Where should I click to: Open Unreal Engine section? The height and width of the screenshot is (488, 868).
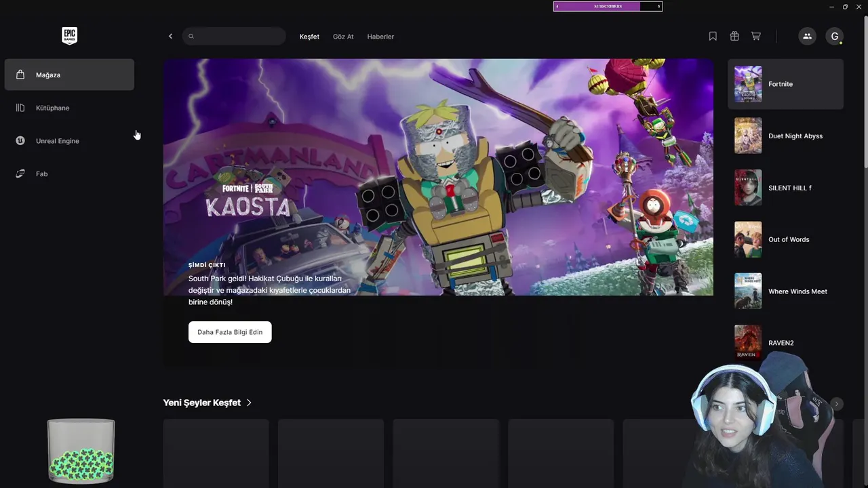tap(69, 141)
